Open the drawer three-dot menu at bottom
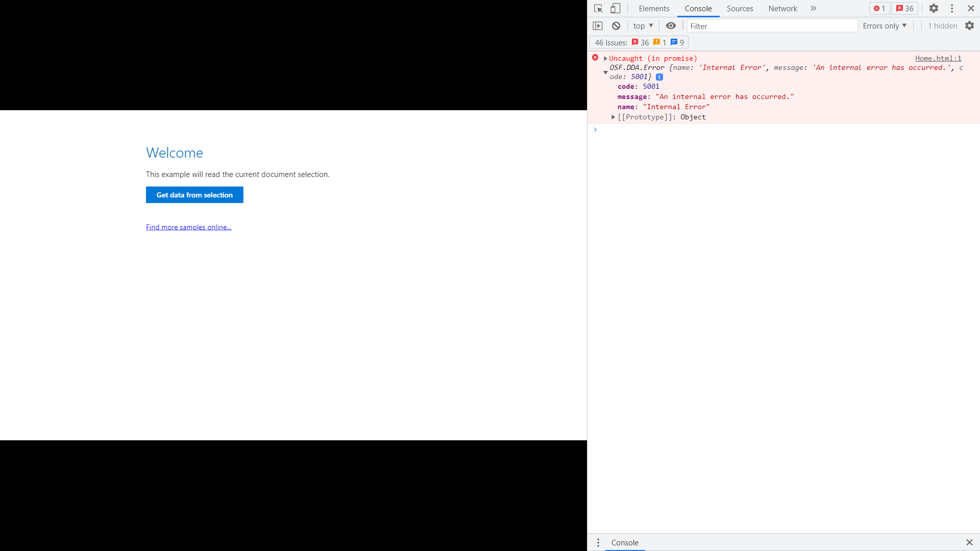 598,542
